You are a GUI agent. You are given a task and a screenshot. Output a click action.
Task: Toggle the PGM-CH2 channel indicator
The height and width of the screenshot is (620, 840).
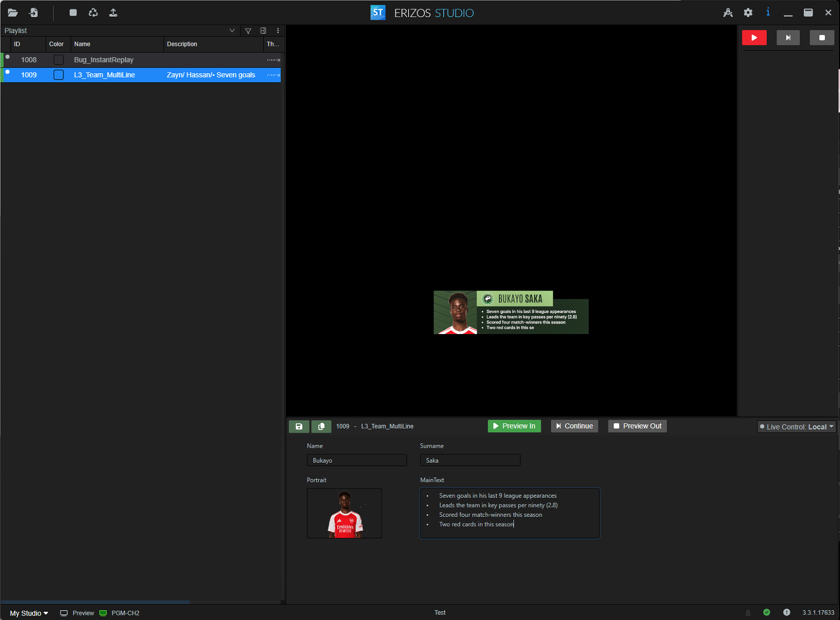coord(119,613)
